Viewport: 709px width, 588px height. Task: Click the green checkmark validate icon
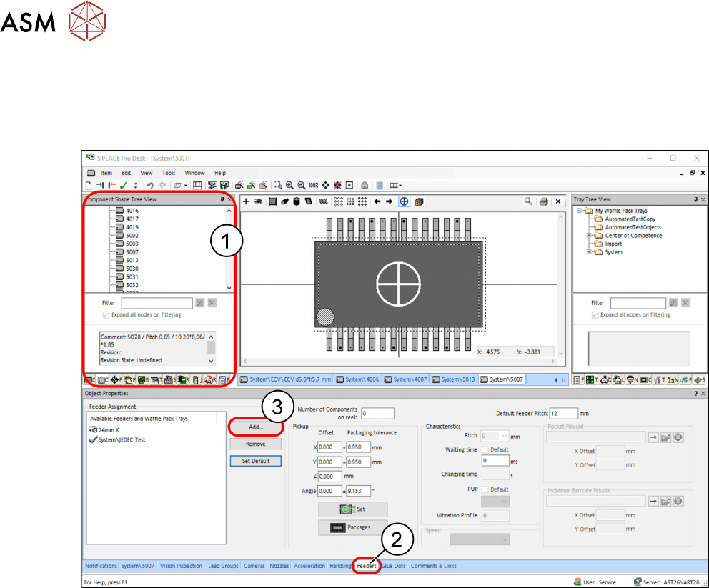coord(124,185)
